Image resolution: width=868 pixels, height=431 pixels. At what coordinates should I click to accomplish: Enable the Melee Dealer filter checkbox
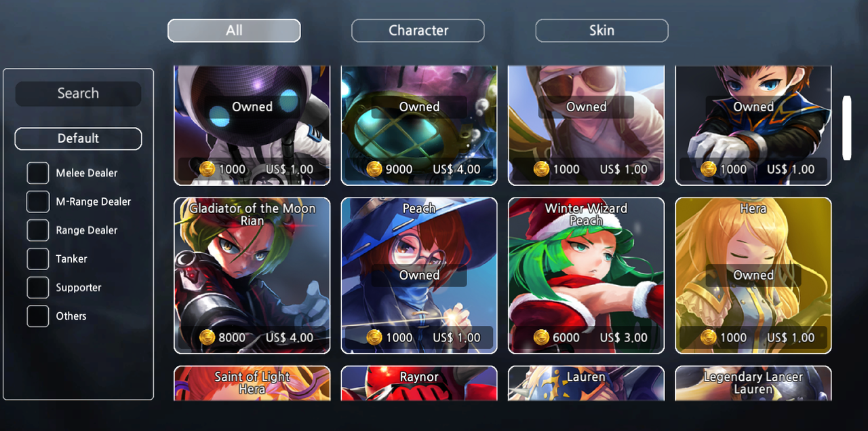[38, 173]
